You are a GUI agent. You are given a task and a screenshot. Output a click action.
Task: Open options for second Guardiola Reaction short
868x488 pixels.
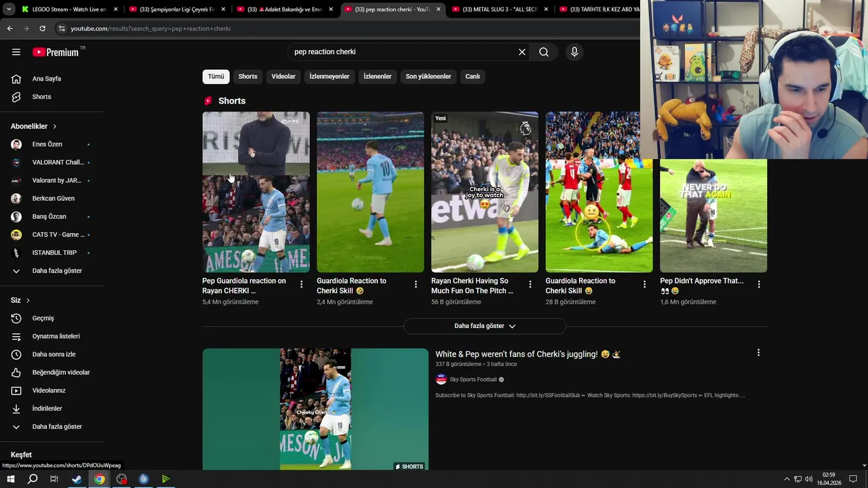coord(645,285)
